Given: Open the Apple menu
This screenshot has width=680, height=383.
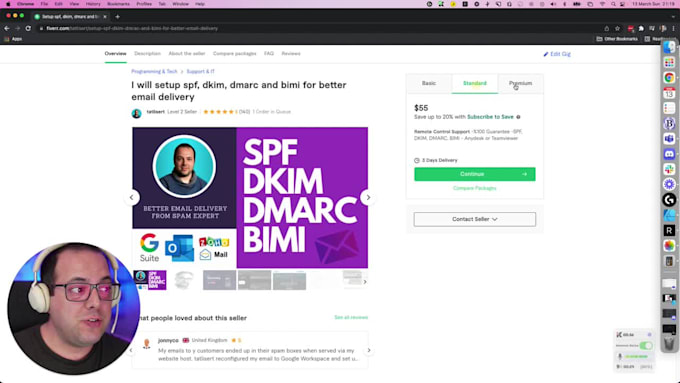Looking at the screenshot, I should (x=8, y=4).
